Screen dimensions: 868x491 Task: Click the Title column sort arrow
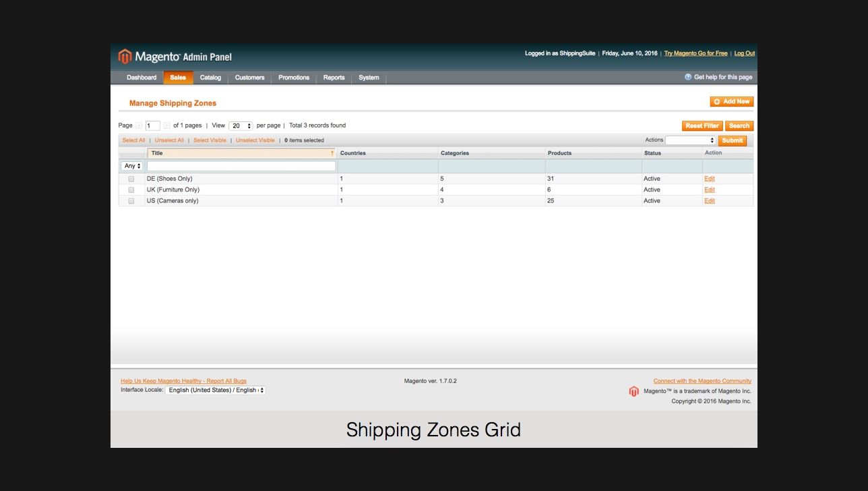pyautogui.click(x=332, y=153)
